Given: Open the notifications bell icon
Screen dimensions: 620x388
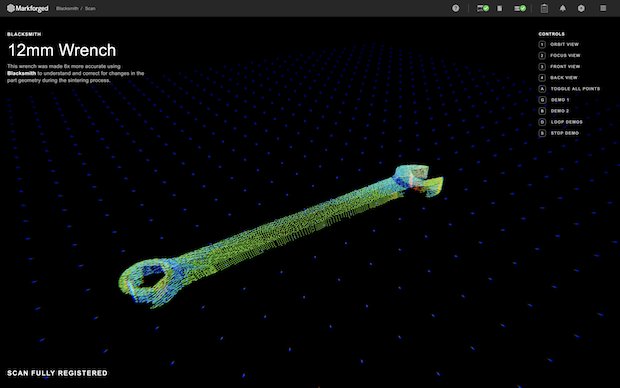Looking at the screenshot, I should [563, 8].
